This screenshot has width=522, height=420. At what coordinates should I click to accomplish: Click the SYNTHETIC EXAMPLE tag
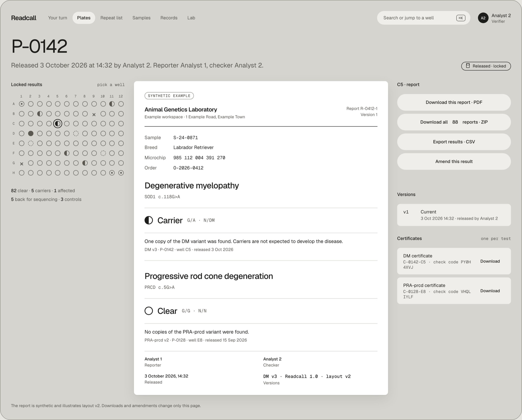pos(169,96)
